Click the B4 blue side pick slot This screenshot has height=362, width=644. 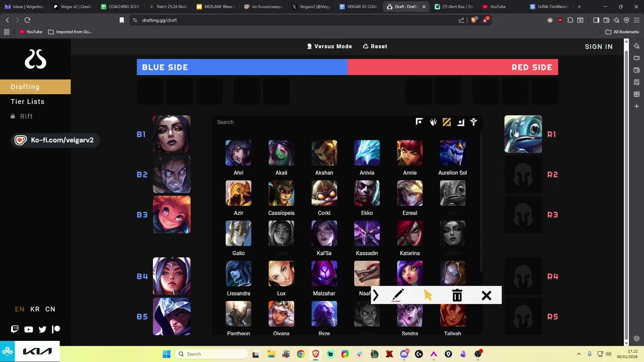tap(172, 276)
